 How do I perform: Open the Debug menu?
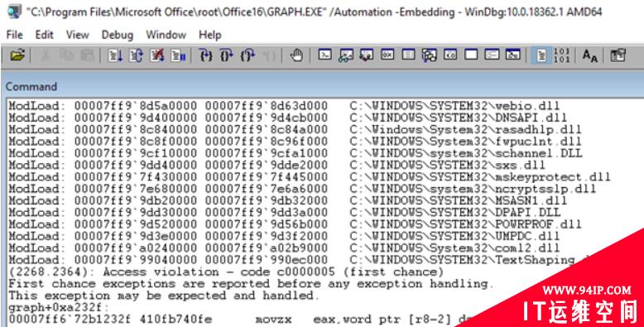(x=118, y=35)
